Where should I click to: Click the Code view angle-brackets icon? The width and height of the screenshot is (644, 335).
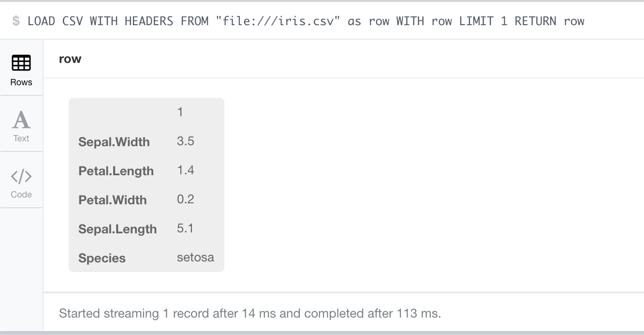point(21,177)
